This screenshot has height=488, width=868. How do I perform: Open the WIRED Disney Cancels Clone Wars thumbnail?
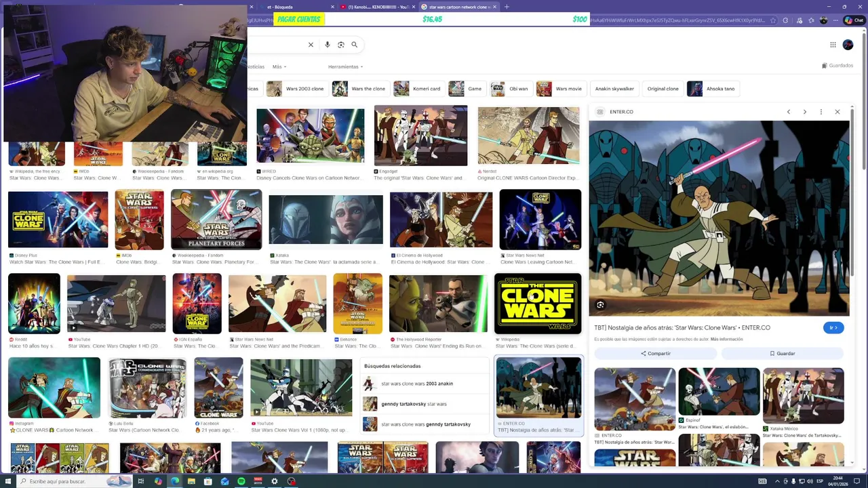[311, 136]
